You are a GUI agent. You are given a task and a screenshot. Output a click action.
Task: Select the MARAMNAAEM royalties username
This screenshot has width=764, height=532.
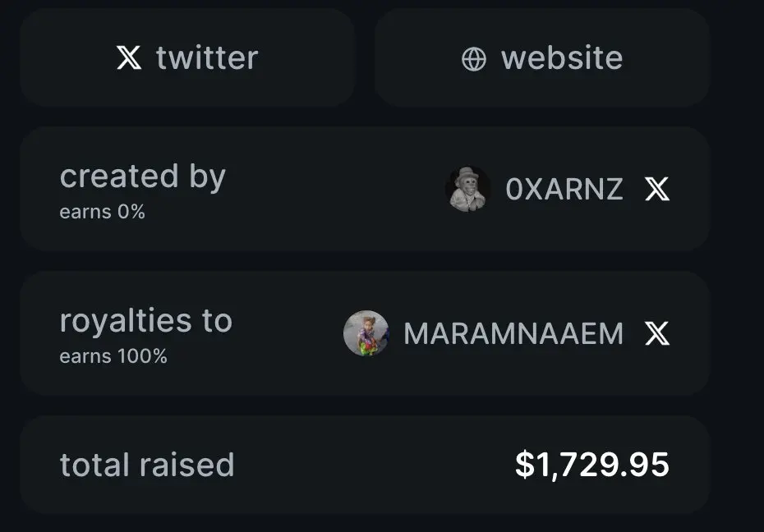coord(513,333)
